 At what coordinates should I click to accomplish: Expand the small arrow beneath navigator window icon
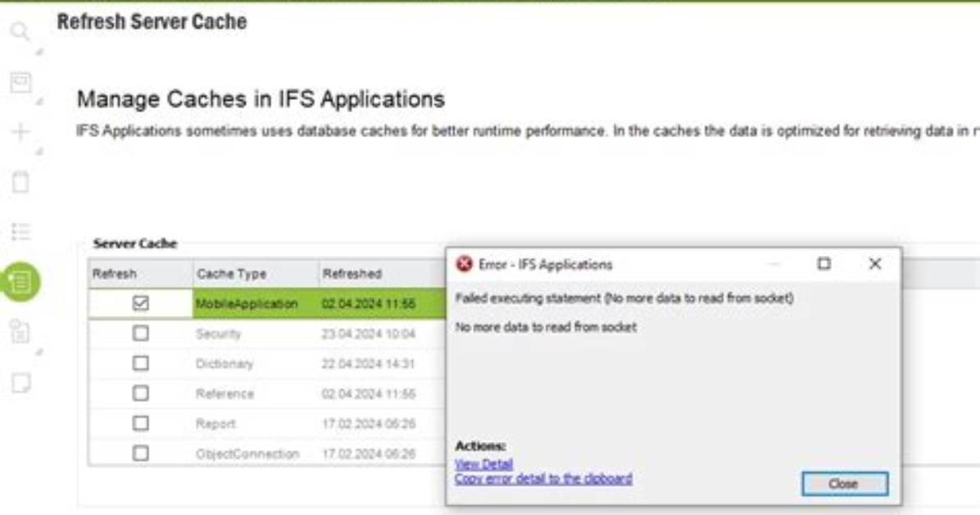point(39,102)
